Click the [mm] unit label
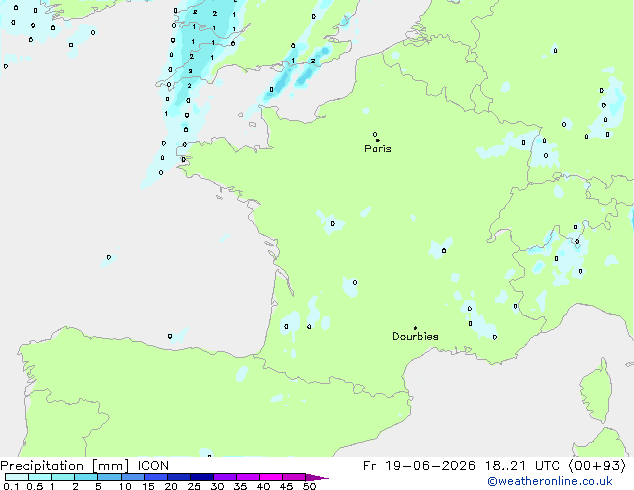The width and height of the screenshot is (634, 490). (x=111, y=466)
